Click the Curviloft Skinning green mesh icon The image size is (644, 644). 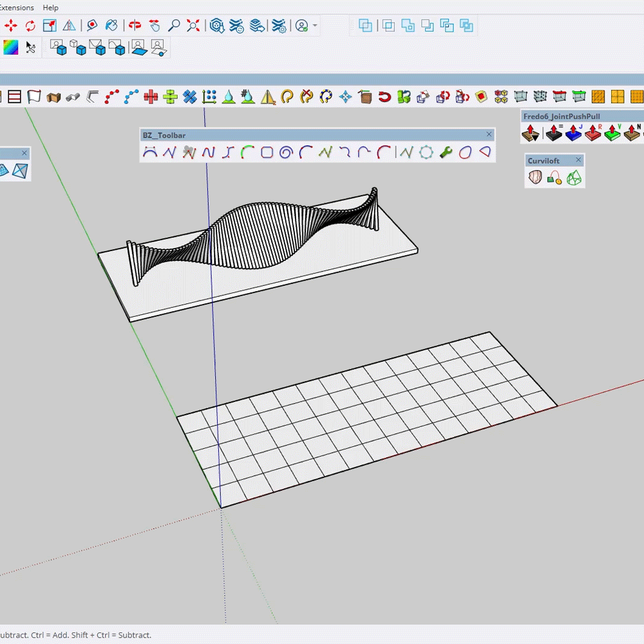click(x=573, y=178)
